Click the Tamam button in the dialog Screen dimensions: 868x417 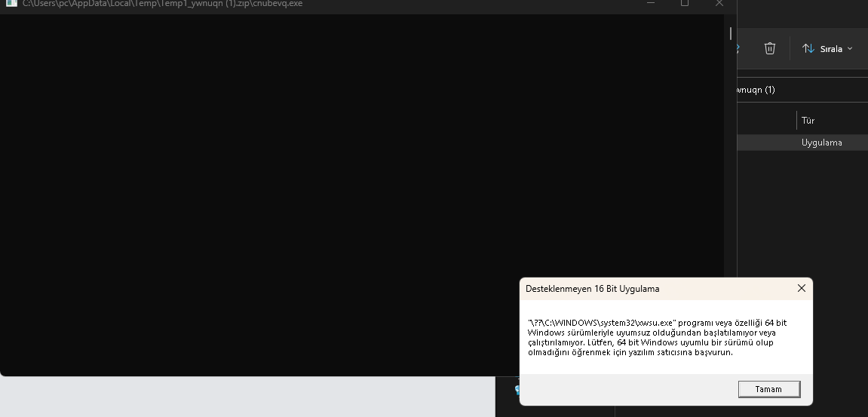[769, 389]
